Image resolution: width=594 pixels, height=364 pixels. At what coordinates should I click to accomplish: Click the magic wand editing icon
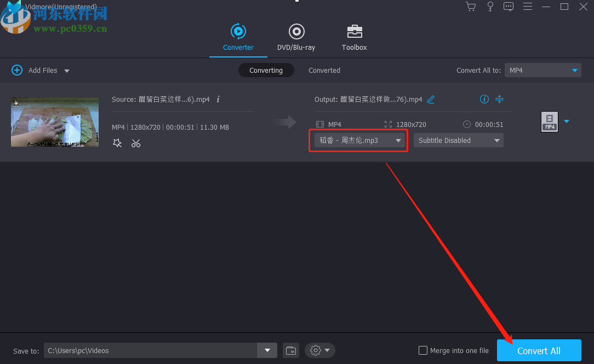click(117, 143)
